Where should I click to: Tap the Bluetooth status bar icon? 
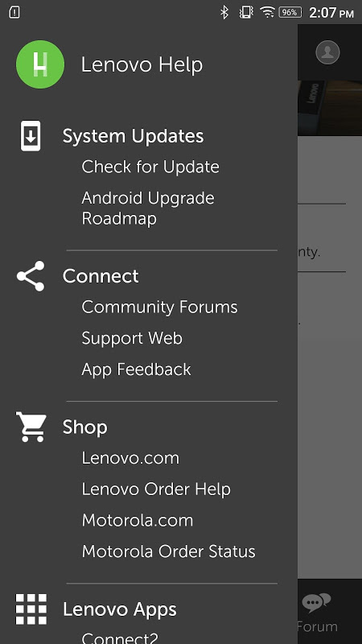tap(224, 13)
